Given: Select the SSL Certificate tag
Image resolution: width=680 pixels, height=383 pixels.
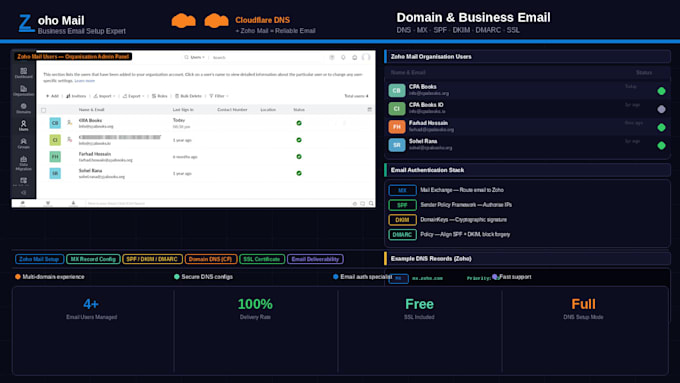Looking at the screenshot, I should pyautogui.click(x=262, y=259).
